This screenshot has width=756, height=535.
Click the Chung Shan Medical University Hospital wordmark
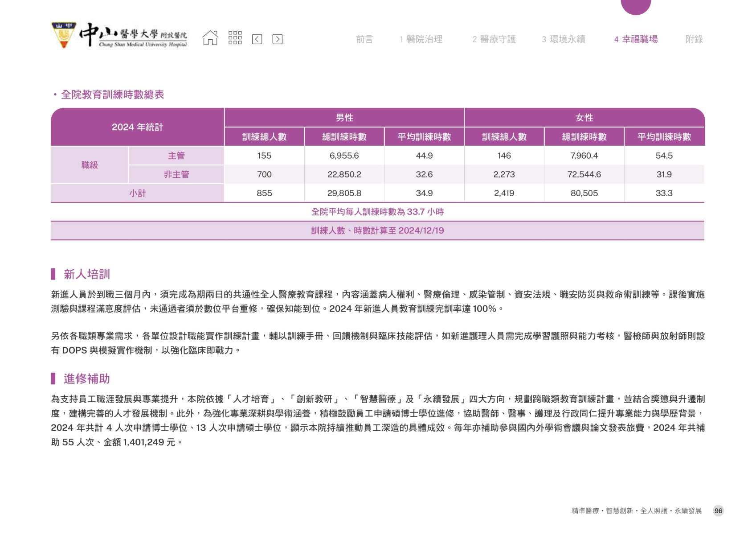[134, 36]
